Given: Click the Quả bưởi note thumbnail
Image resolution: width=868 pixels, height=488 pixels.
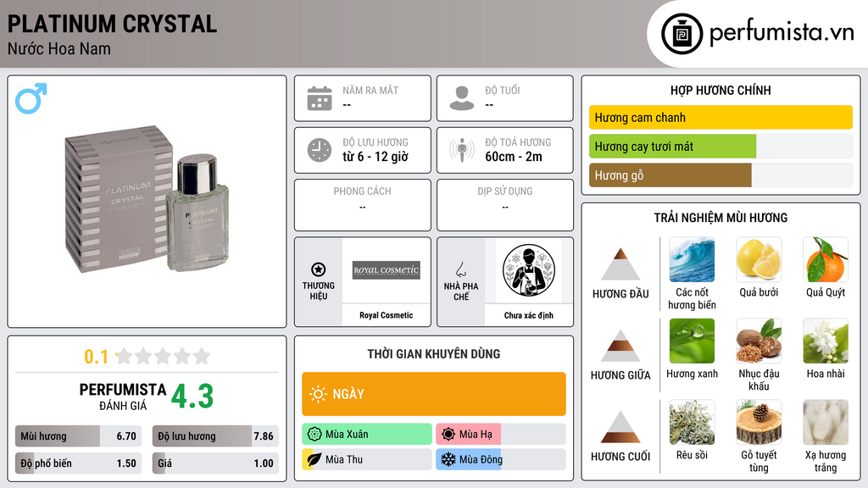Looking at the screenshot, I should (759, 260).
